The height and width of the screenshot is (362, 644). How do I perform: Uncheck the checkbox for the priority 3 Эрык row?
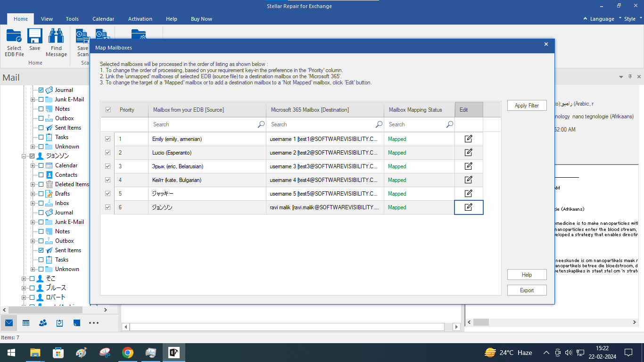point(108,166)
